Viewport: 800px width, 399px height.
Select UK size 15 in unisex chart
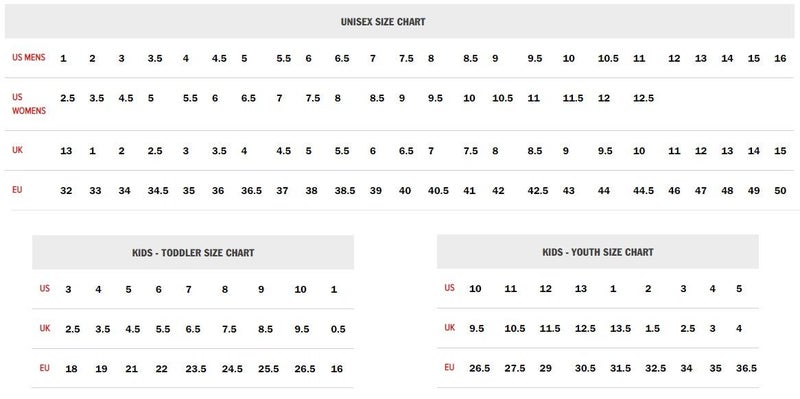(x=780, y=151)
